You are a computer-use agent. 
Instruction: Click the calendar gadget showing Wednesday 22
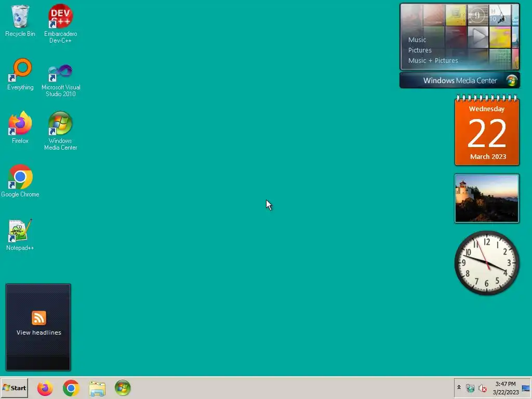[x=487, y=130]
